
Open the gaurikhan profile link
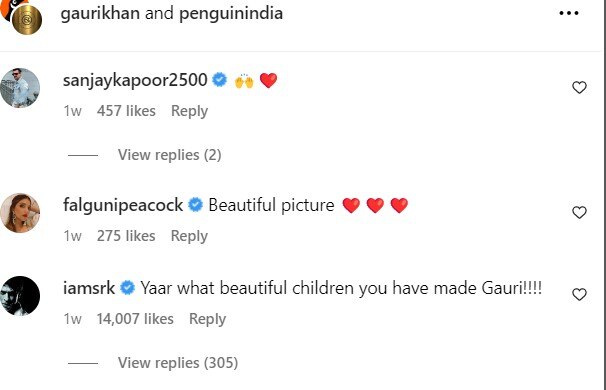click(x=100, y=14)
